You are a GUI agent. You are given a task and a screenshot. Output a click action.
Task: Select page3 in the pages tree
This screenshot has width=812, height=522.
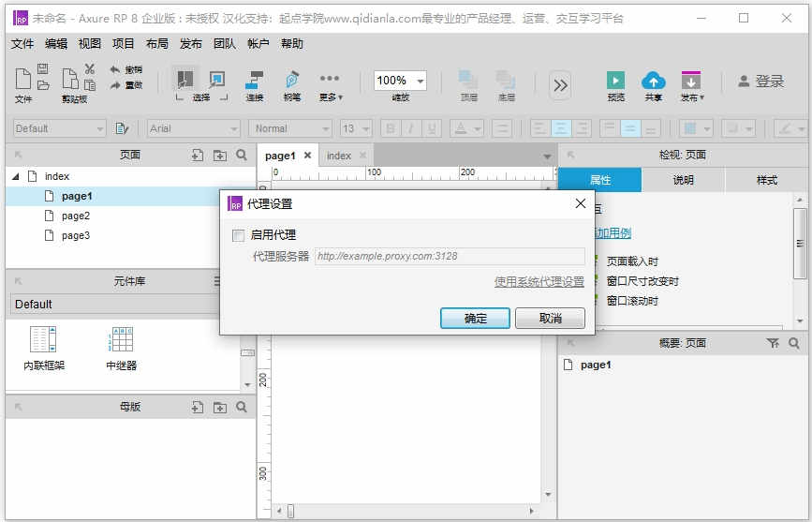(76, 236)
